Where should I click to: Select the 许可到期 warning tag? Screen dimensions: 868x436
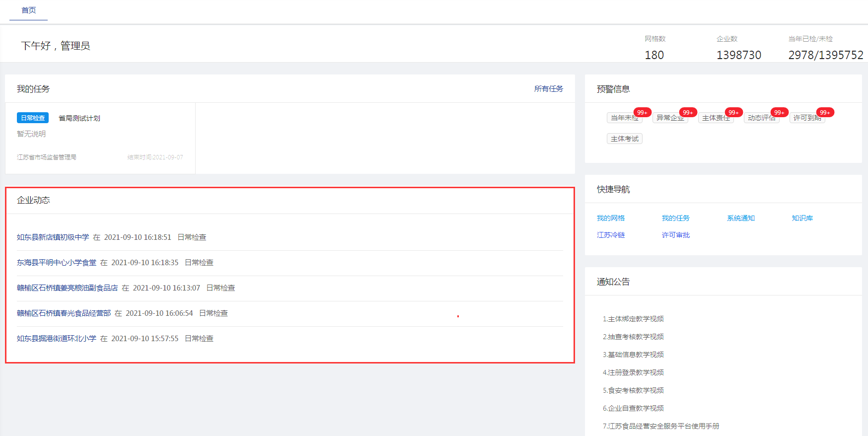click(x=806, y=118)
